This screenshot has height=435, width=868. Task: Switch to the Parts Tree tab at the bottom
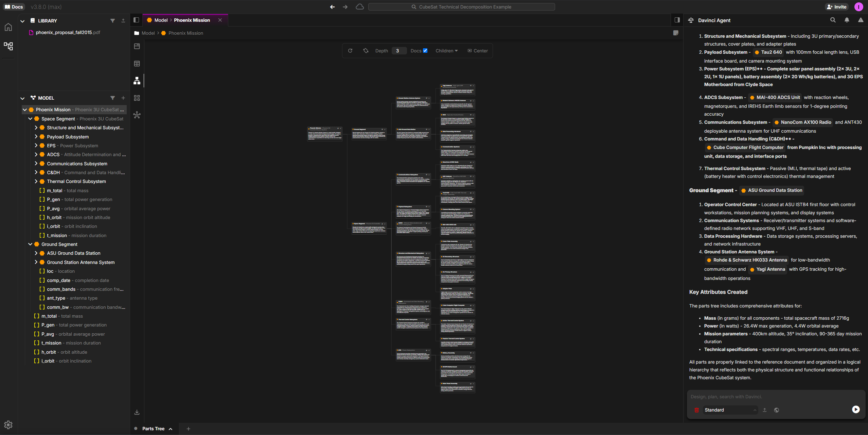point(153,429)
